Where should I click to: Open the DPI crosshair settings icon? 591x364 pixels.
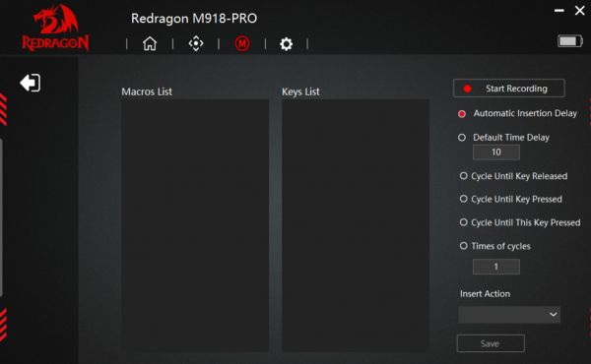click(196, 43)
